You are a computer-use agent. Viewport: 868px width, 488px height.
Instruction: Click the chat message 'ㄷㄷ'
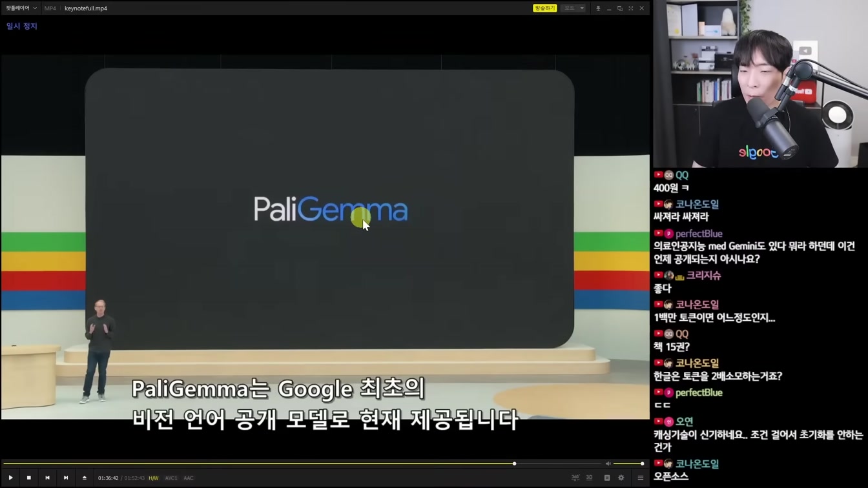(662, 405)
